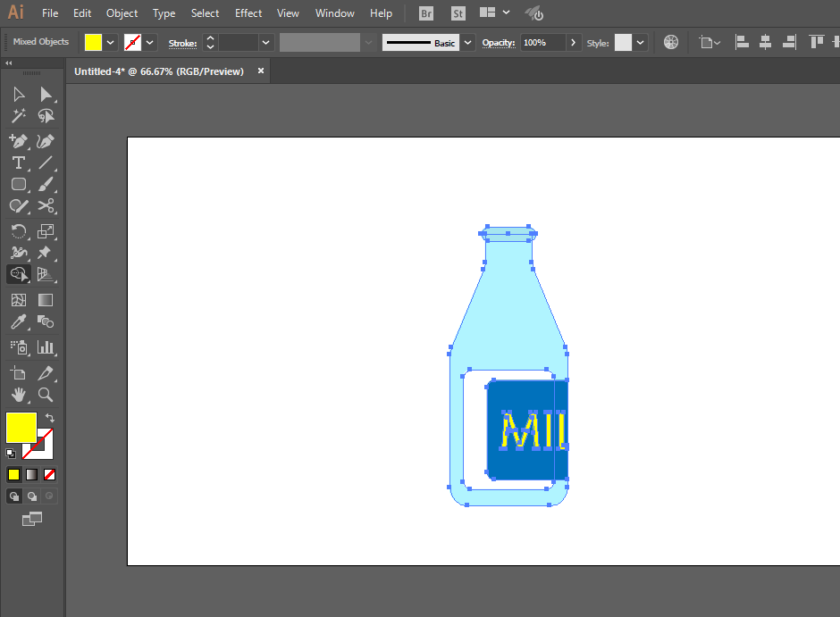Set paint mode to None
Image resolution: width=840 pixels, height=617 pixels.
pyautogui.click(x=49, y=475)
